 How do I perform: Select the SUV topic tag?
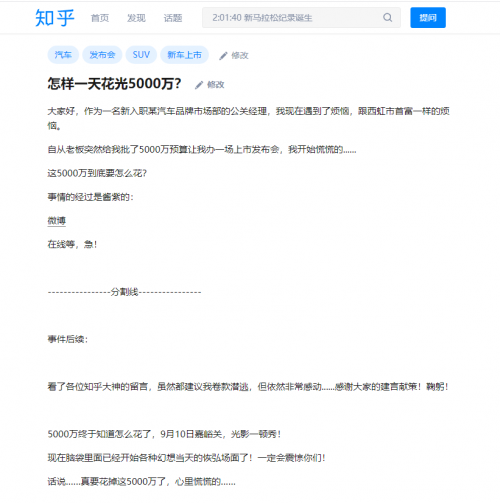pyautogui.click(x=141, y=55)
